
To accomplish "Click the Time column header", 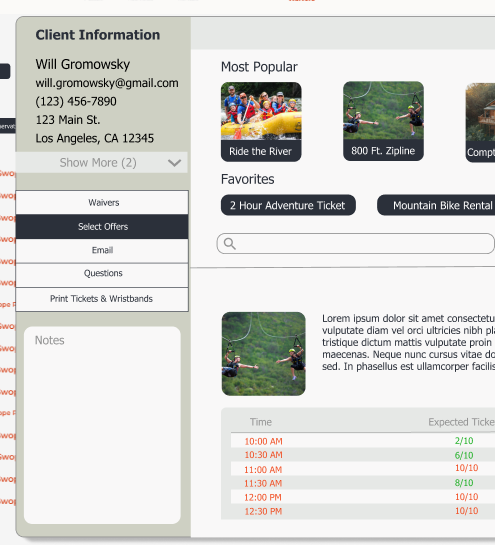I will (261, 422).
